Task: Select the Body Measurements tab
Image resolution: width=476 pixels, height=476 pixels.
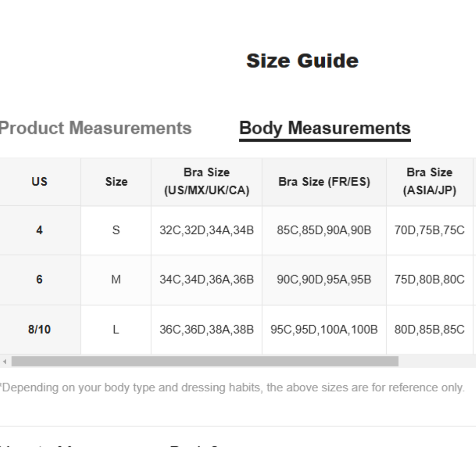Action: pos(325,128)
